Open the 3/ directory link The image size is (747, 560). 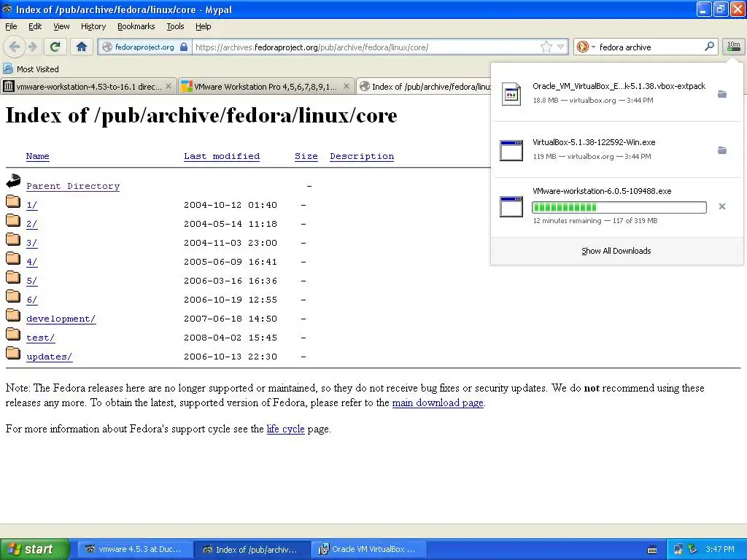(32, 243)
